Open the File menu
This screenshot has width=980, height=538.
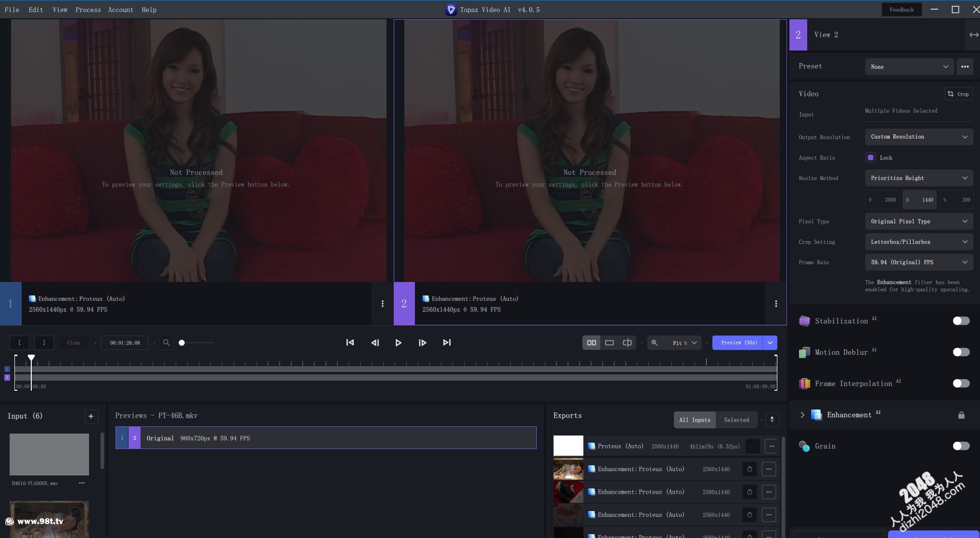(12, 10)
